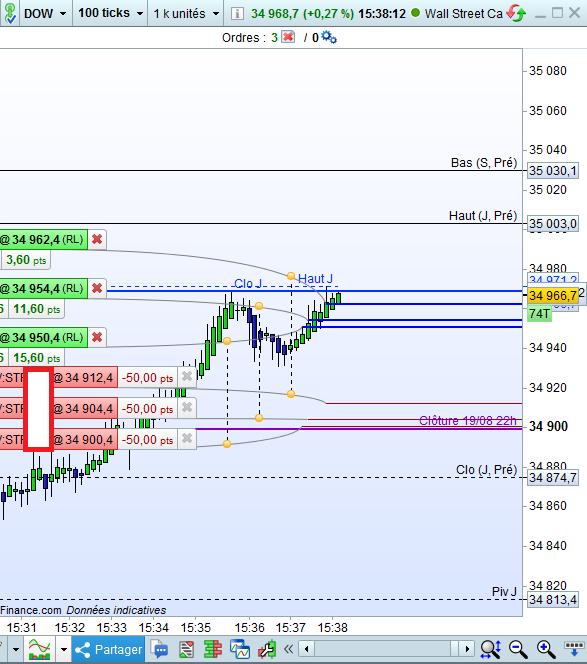The width and height of the screenshot is (587, 664).
Task: Select the @ 34 900,4 stop label
Action: [x=84, y=440]
